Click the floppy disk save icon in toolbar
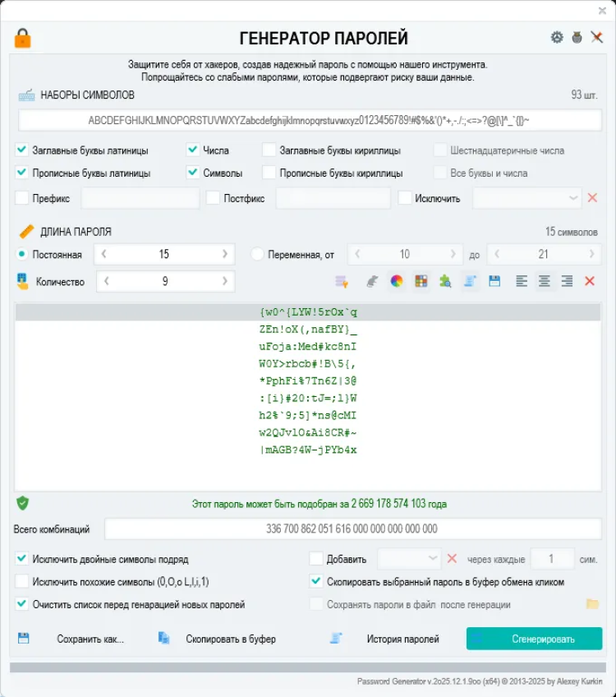Viewport: 616px width, 697px height. [494, 281]
